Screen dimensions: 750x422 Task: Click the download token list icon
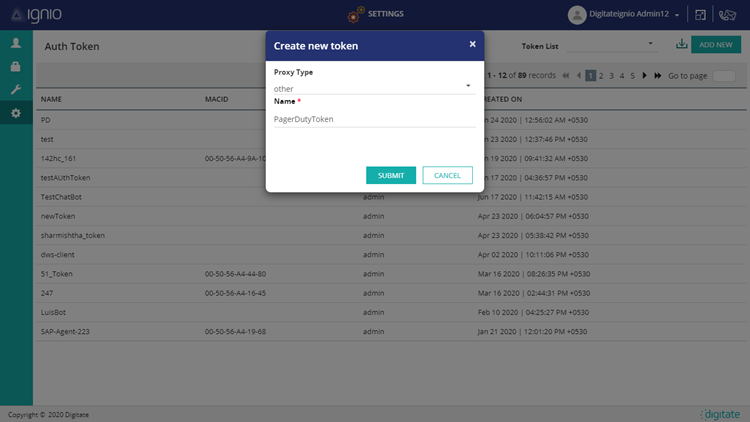(681, 44)
